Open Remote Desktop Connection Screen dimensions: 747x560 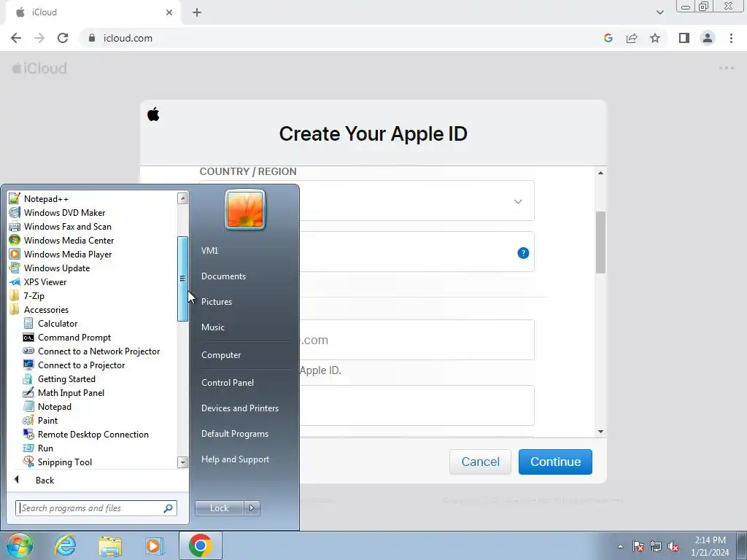point(93,434)
